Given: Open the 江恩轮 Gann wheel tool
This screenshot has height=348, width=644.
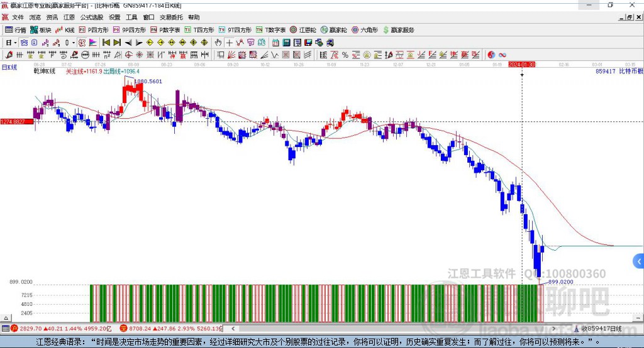Looking at the screenshot, I should (x=303, y=30).
